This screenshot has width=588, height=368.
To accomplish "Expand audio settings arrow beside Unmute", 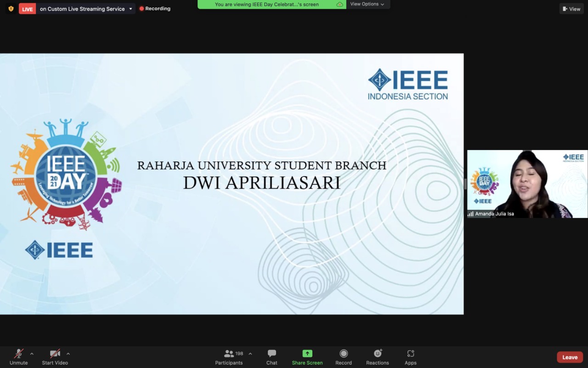I will (x=32, y=354).
